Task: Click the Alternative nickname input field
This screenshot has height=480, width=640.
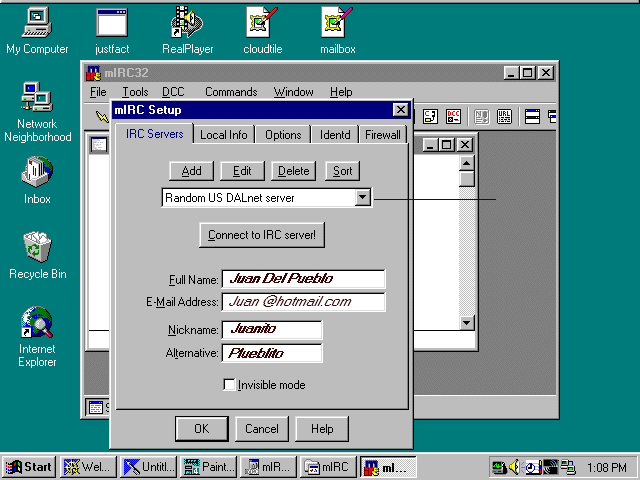Action: click(272, 353)
